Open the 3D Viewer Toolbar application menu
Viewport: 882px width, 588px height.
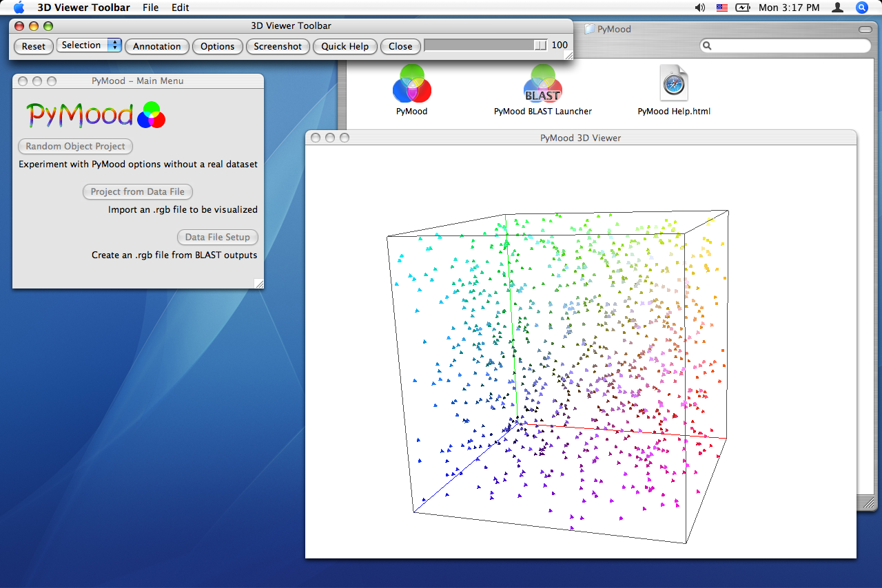[83, 8]
